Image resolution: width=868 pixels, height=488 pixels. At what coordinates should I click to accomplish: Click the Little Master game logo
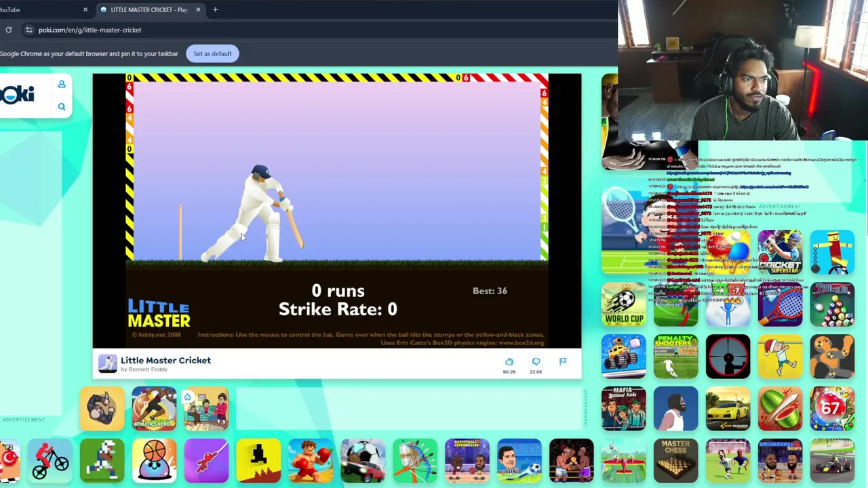pos(159,314)
